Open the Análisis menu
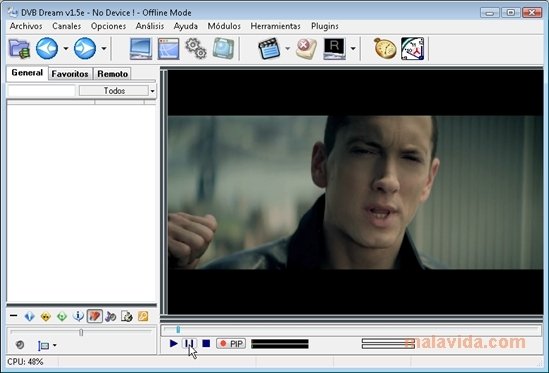This screenshot has width=549, height=373. click(150, 26)
